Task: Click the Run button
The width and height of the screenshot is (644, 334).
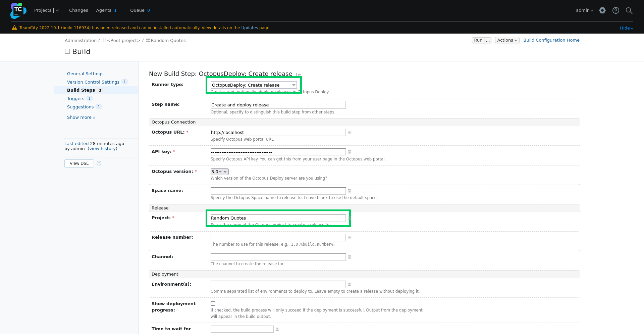Action: [x=478, y=40]
